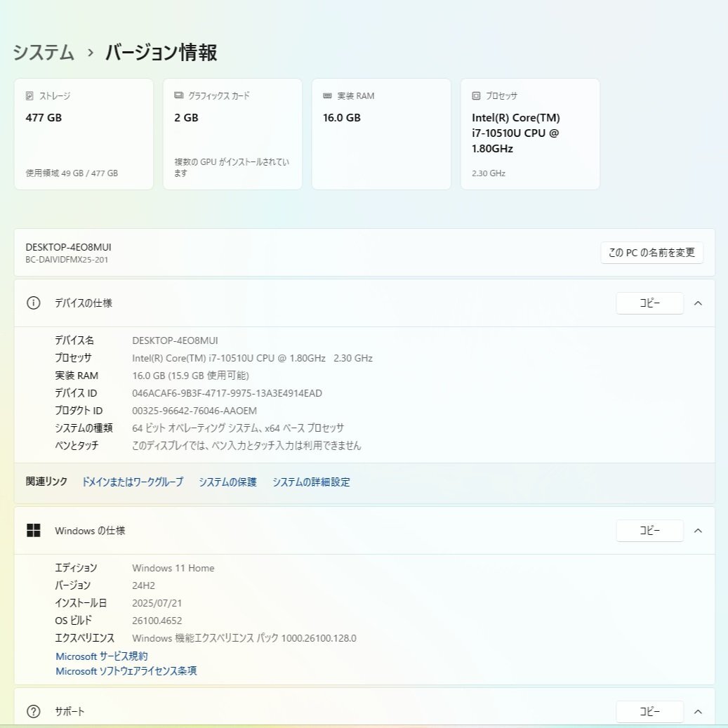This screenshot has width=728, height=728.
Task: Click the question mark icon beside サポート
Action: (x=34, y=711)
